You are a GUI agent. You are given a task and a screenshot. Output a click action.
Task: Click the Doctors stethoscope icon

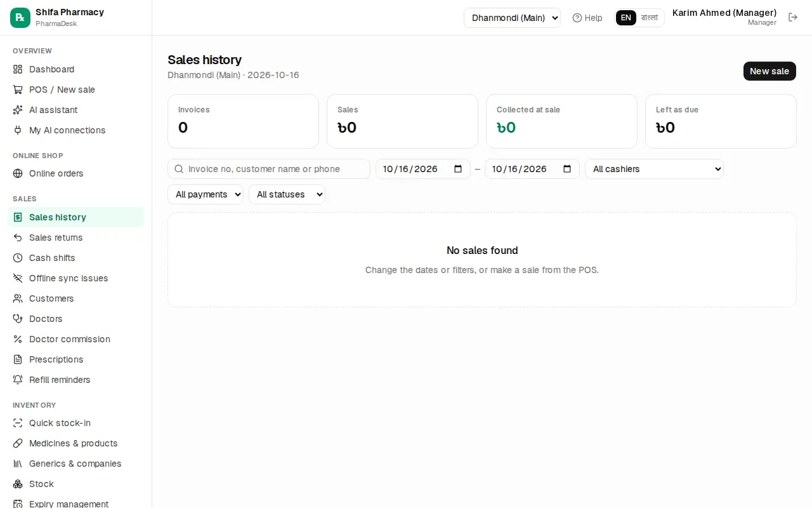(x=18, y=319)
